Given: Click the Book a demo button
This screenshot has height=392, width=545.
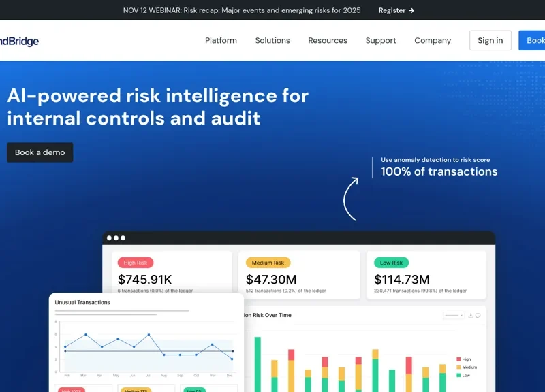Looking at the screenshot, I should point(40,152).
